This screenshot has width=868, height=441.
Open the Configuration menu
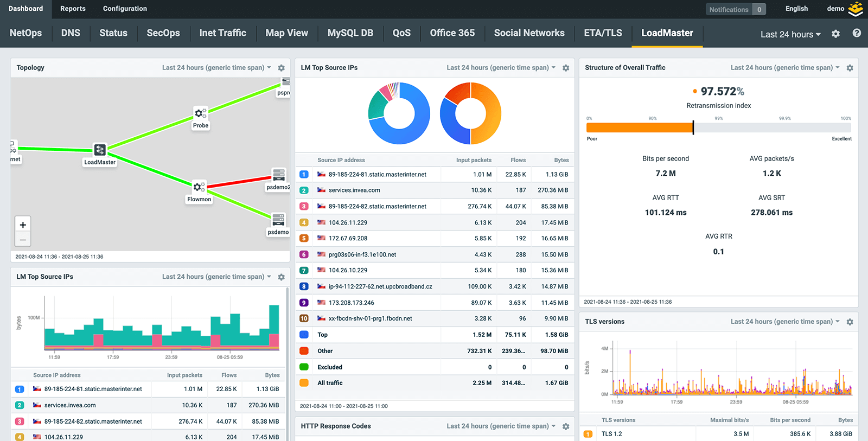coord(125,9)
